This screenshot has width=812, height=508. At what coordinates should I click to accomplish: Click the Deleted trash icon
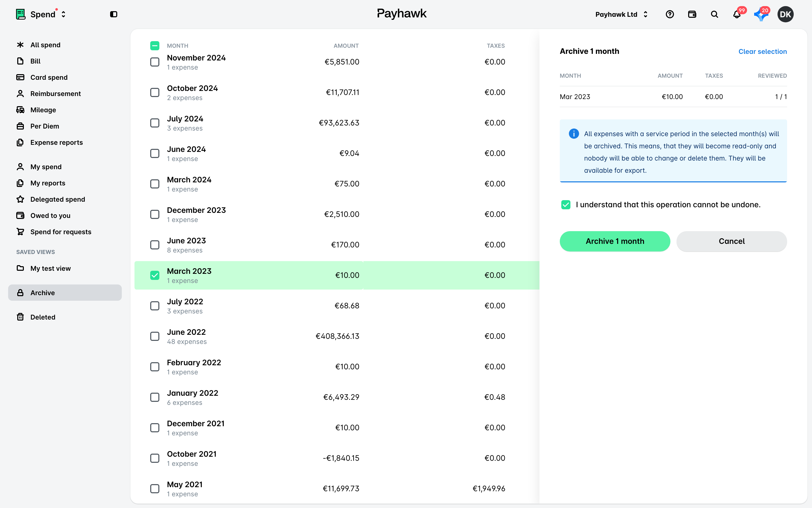[x=20, y=317]
